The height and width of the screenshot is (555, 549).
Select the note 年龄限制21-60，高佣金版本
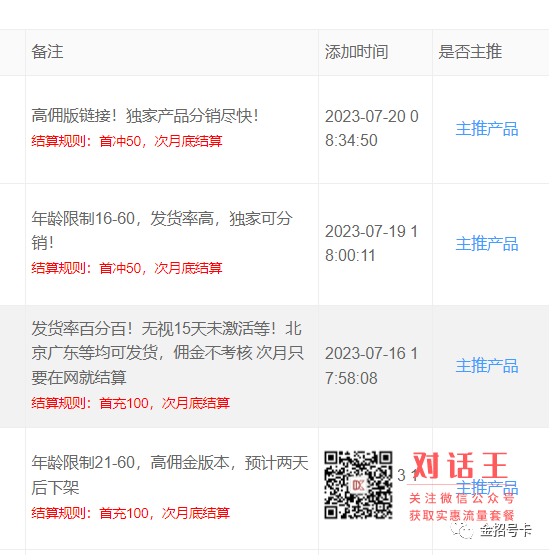(x=170, y=475)
